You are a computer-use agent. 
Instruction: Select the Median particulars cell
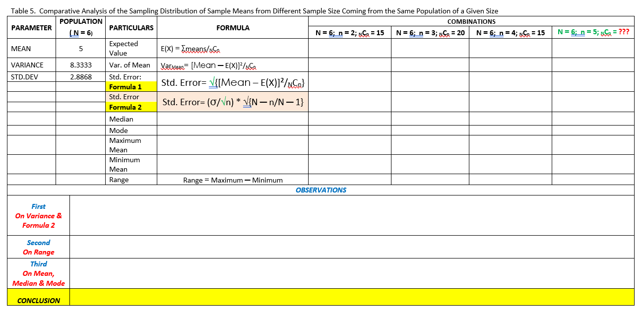(131, 119)
